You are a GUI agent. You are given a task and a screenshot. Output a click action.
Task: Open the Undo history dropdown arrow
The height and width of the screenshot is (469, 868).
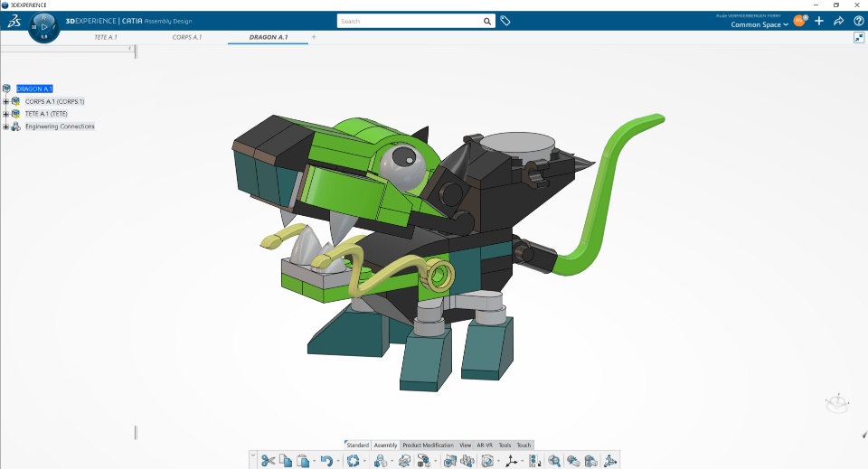[x=338, y=461]
